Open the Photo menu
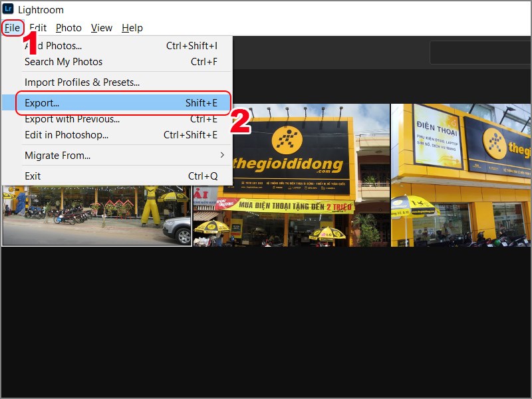 click(x=68, y=28)
